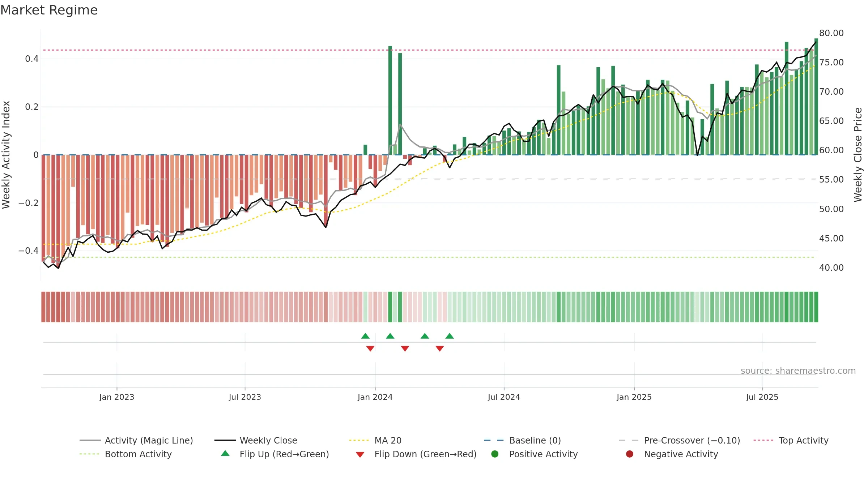Click the 80.00 price axis tick
This screenshot has width=868, height=488.
coord(831,33)
